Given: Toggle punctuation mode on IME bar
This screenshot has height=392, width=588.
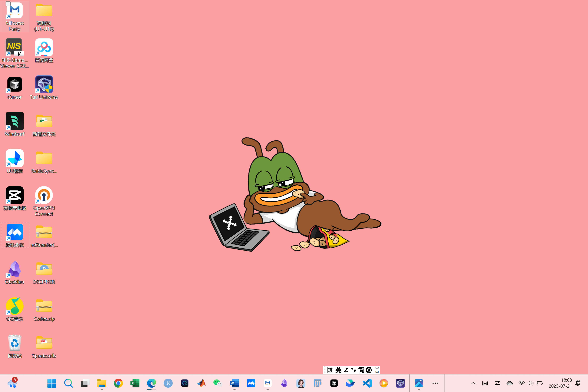Looking at the screenshot, I should (x=354, y=370).
